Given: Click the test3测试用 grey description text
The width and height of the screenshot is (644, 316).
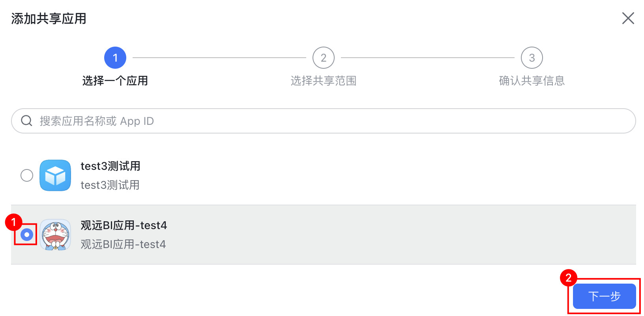Looking at the screenshot, I should pos(110,185).
